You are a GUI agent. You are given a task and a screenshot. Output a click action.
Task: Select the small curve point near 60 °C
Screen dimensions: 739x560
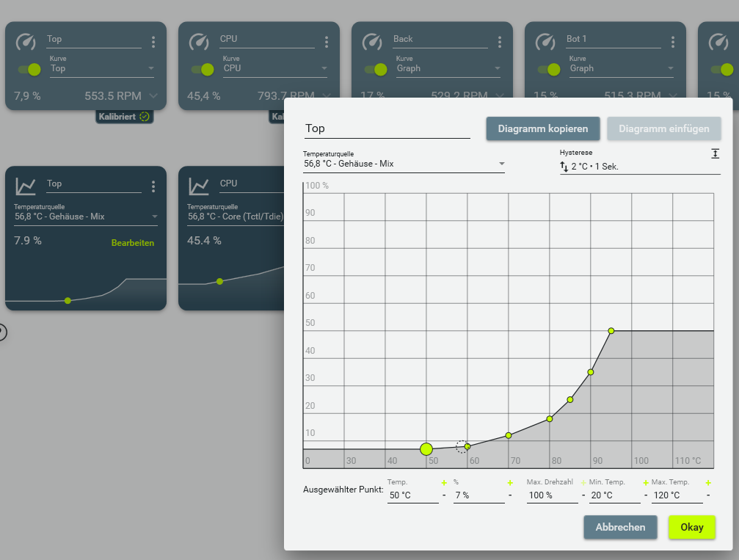coord(467,446)
